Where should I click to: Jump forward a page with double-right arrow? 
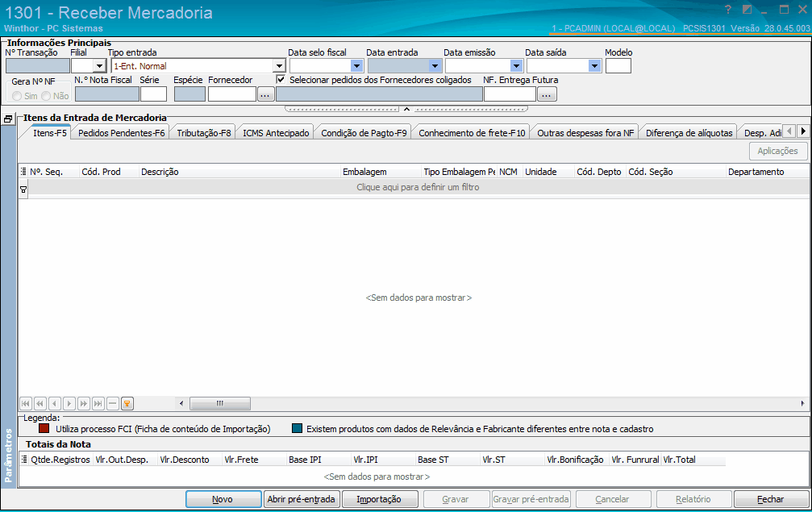[83, 403]
